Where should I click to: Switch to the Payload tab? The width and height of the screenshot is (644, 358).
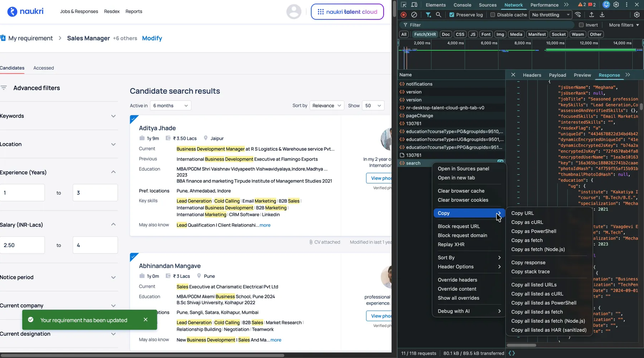click(557, 75)
